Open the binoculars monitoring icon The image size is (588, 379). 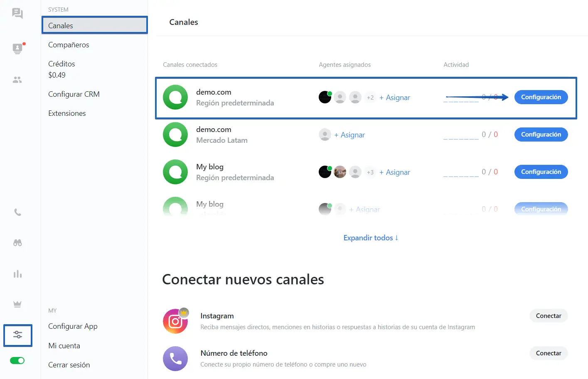(x=17, y=243)
